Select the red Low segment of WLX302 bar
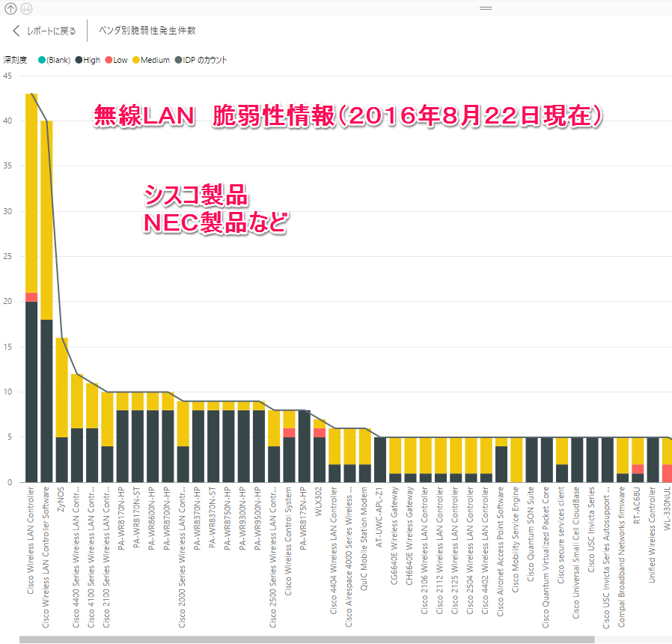This screenshot has width=672, height=644. pos(320,433)
